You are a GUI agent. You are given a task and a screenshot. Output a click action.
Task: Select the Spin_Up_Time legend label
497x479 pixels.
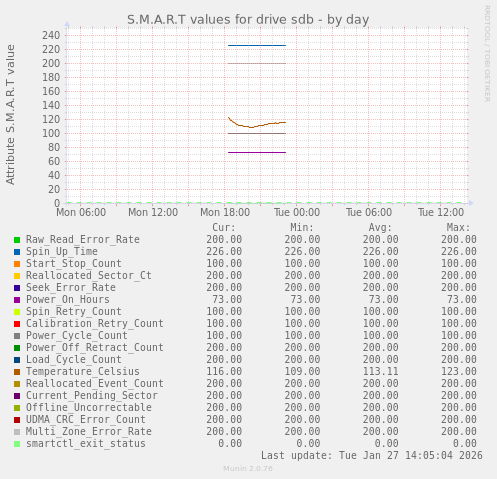click(62, 252)
